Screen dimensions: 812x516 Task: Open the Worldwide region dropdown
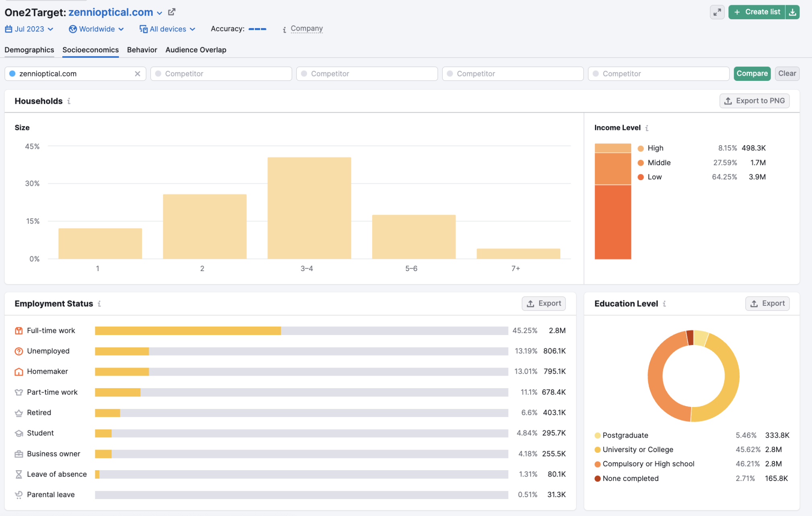point(96,28)
